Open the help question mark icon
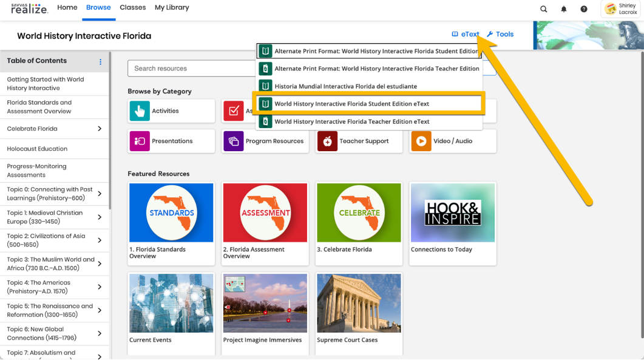Viewport: 644px width, 360px height. coord(584,9)
